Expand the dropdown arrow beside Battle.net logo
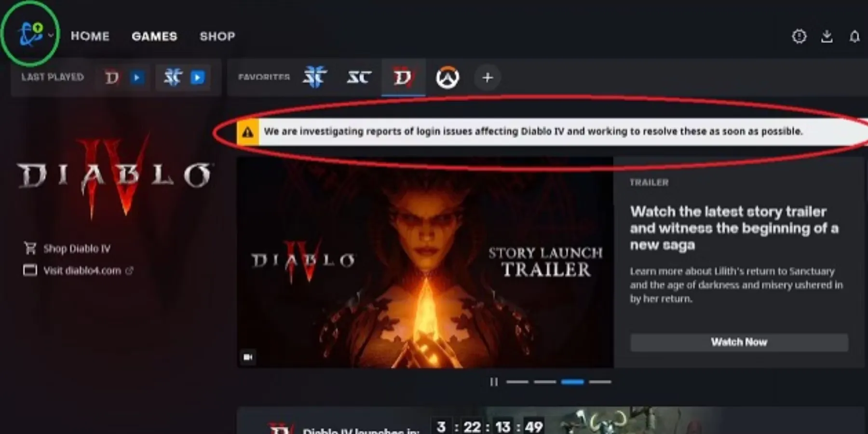The width and height of the screenshot is (868, 434). 51,35
